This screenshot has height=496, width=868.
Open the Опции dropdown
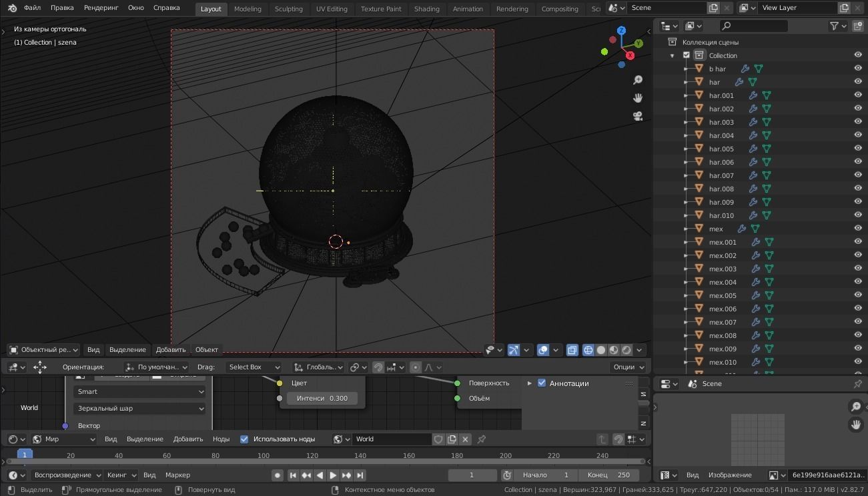[x=628, y=367]
